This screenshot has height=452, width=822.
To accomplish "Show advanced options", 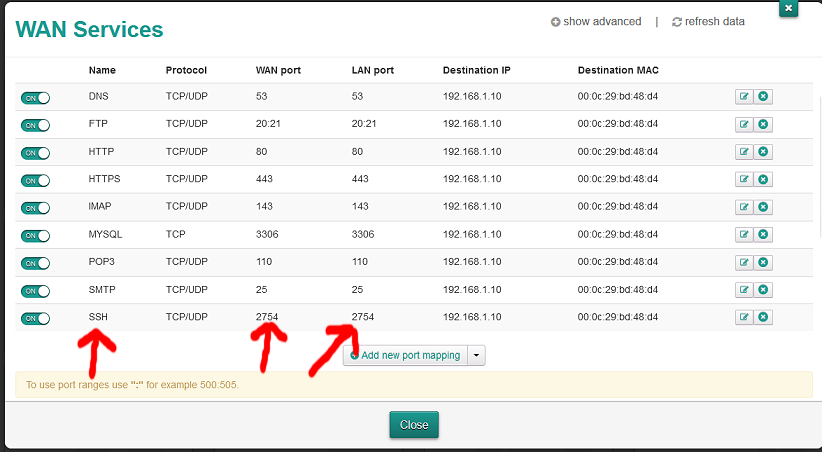I will click(x=596, y=21).
